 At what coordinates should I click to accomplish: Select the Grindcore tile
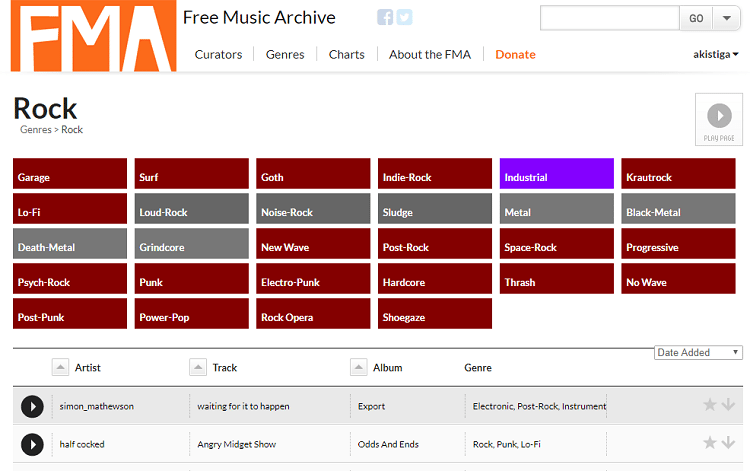[191, 243]
